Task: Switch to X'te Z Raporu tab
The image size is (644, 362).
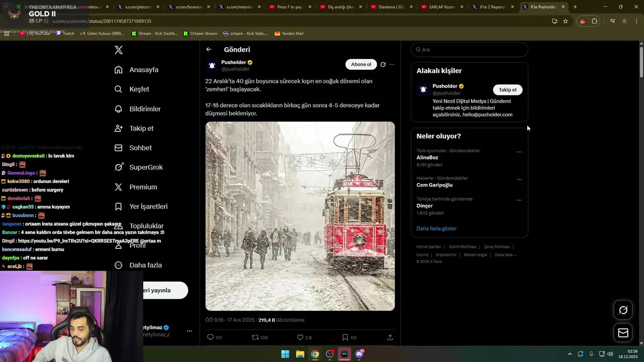Action: tap(492, 7)
